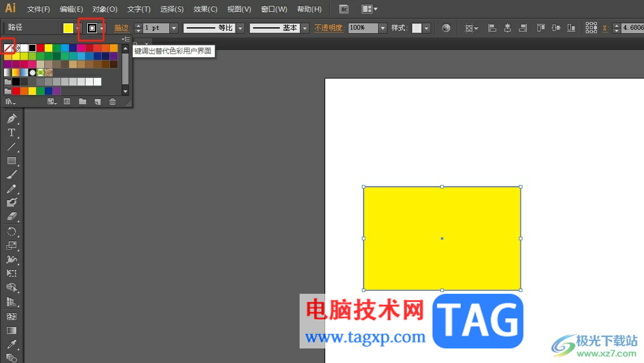This screenshot has height=363, width=644.
Task: Select the Shape Builder tool
Action: pyautogui.click(x=12, y=288)
